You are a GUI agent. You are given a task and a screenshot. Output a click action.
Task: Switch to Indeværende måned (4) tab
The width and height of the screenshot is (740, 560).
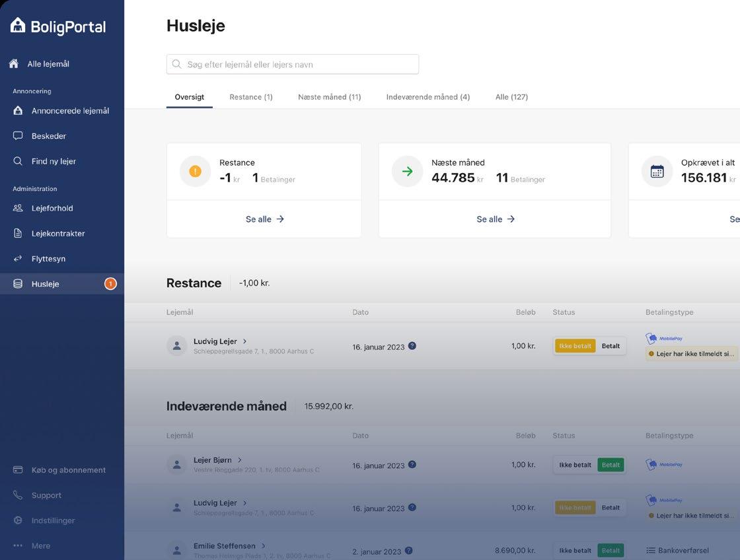coord(428,97)
